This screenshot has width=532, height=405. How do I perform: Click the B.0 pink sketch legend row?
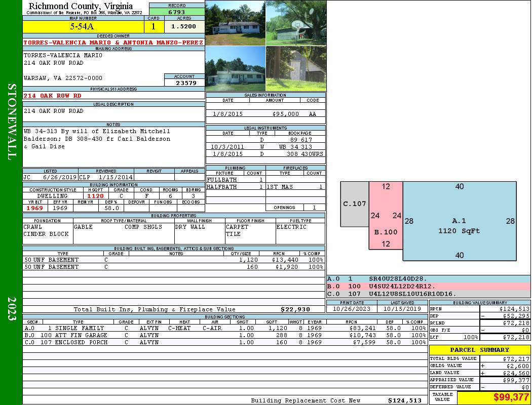pyautogui.click(x=428, y=286)
